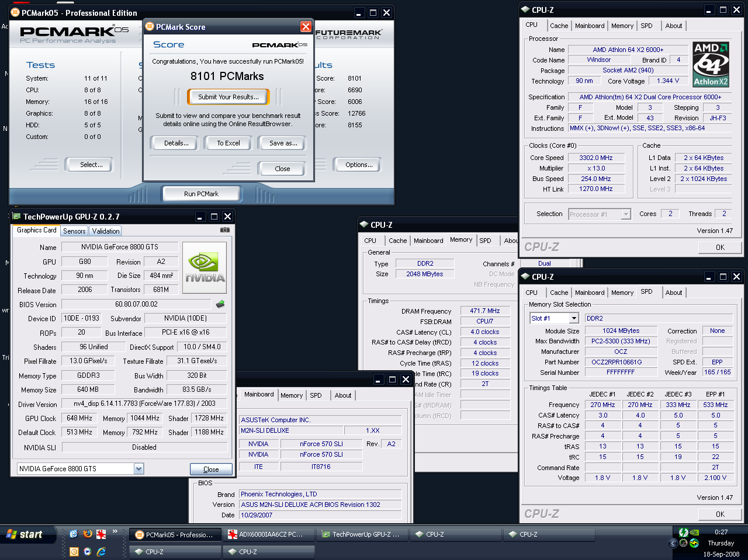The width and height of the screenshot is (748, 560).
Task: Open About tab in CPU-Z mainboard window
Action: pos(343,395)
